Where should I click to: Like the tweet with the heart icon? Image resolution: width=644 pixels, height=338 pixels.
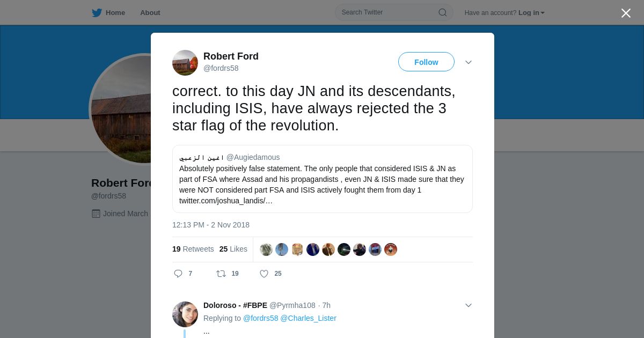pyautogui.click(x=264, y=274)
